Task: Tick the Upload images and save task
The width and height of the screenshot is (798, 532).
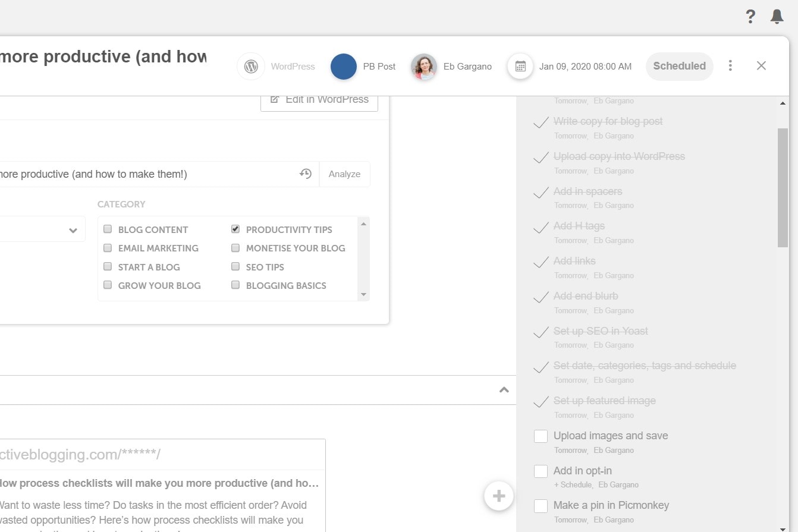Action: click(541, 436)
